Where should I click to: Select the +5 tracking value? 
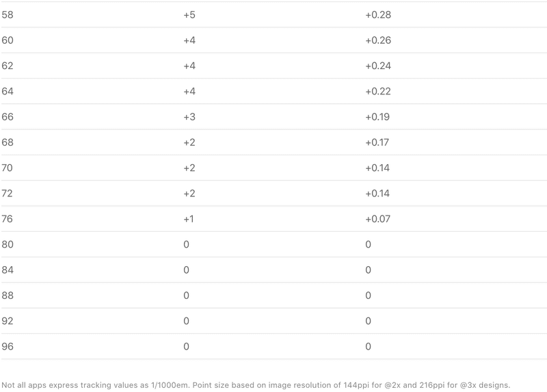click(x=189, y=14)
